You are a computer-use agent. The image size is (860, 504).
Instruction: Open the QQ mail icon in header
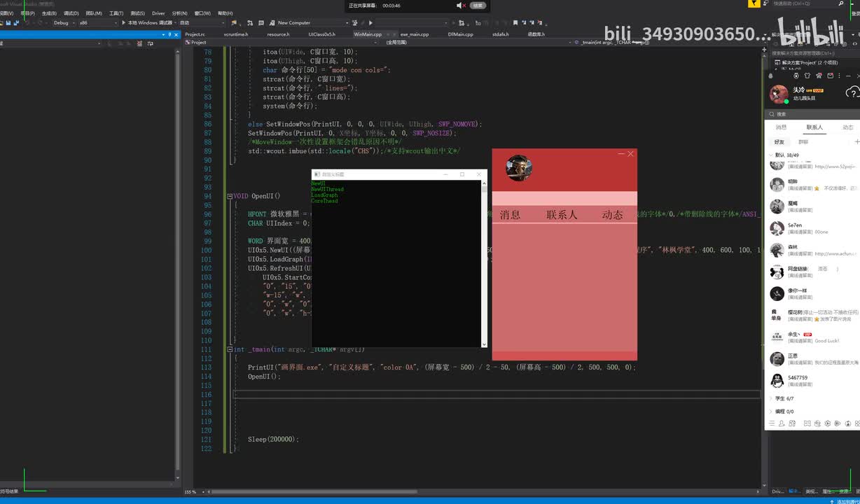[x=830, y=76]
